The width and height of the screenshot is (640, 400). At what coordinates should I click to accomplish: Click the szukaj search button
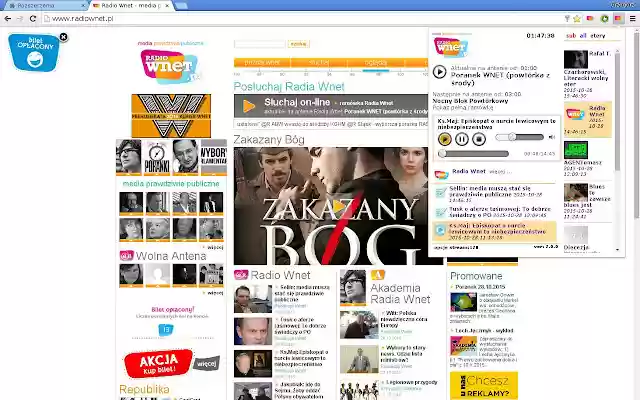click(299, 44)
